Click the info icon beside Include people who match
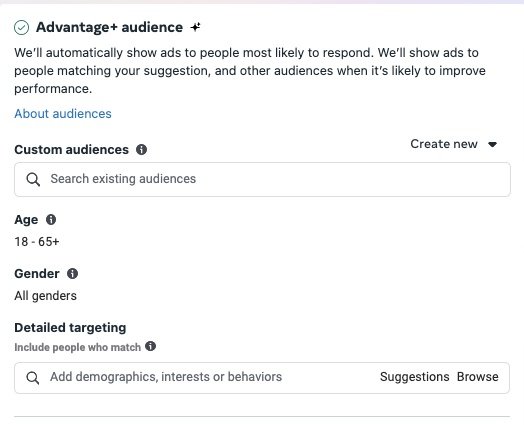This screenshot has height=425, width=524. click(150, 346)
